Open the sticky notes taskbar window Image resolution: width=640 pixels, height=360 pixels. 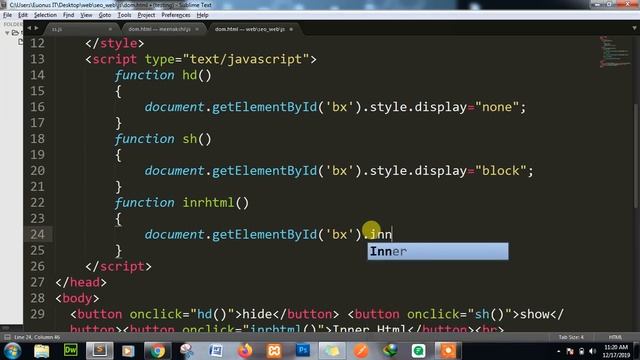332,351
